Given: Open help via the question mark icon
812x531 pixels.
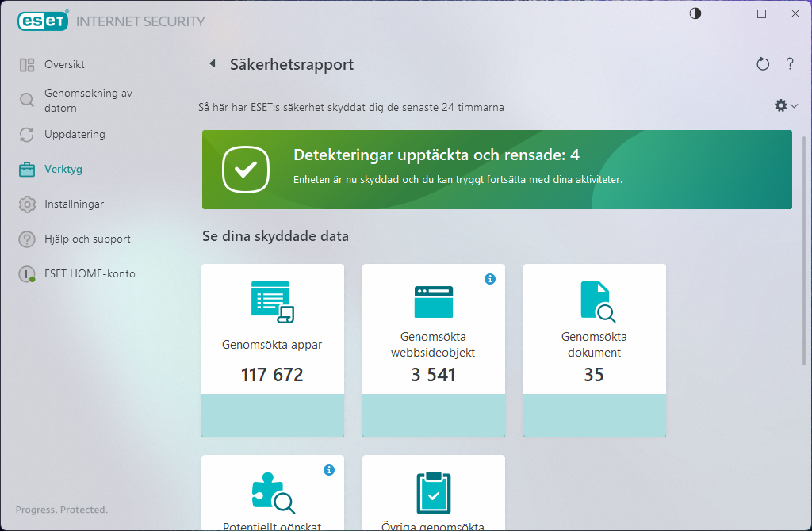Looking at the screenshot, I should pos(790,64).
